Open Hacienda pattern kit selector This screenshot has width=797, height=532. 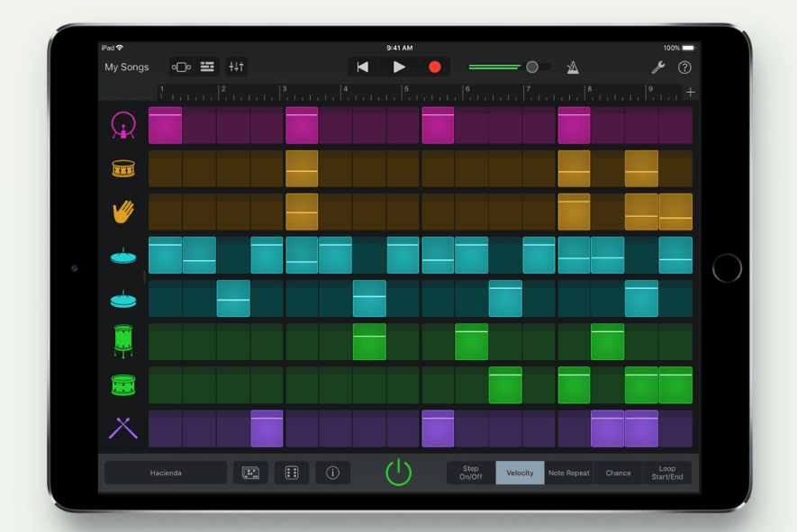coord(166,473)
